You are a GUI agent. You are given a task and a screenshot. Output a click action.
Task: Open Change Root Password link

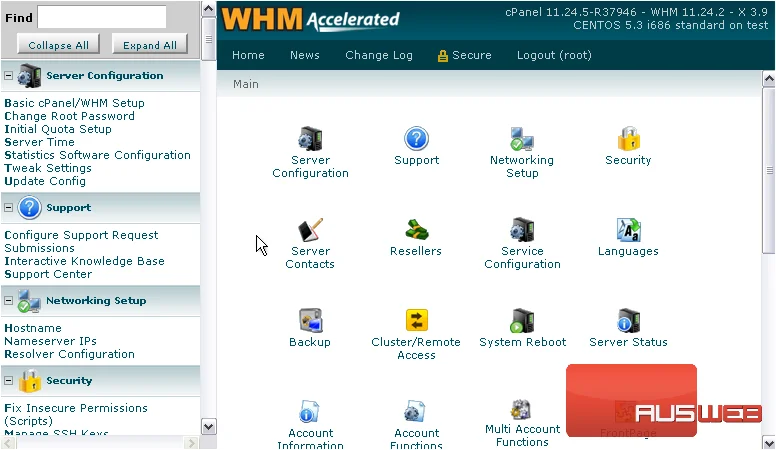click(x=69, y=116)
